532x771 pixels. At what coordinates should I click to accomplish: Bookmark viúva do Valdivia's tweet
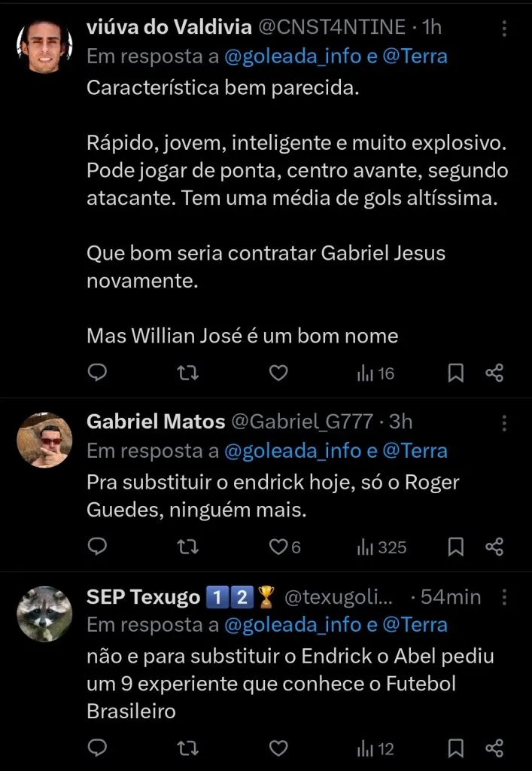click(x=455, y=372)
